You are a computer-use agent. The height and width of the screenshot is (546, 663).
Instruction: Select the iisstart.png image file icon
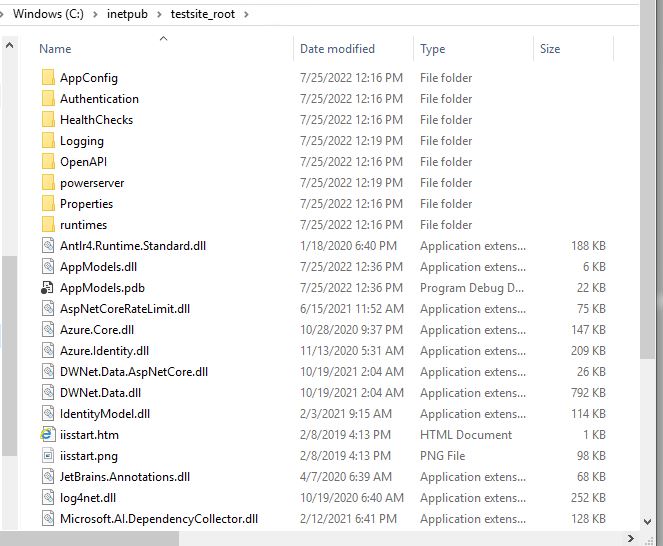47,456
